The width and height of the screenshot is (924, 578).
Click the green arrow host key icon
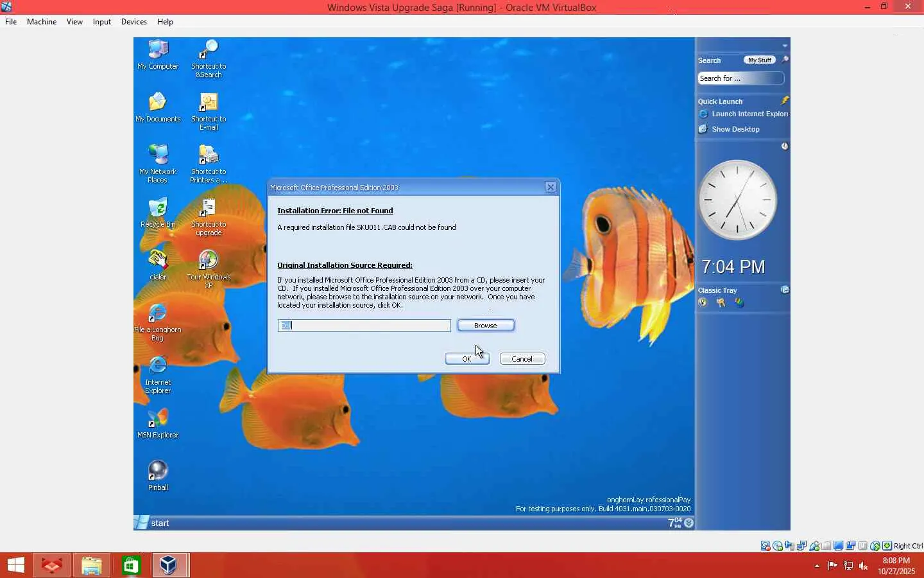887,546
